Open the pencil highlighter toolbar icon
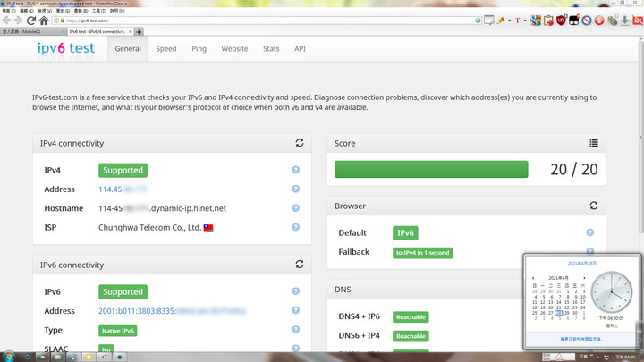Screen dimensions: 644x362 tap(501, 20)
